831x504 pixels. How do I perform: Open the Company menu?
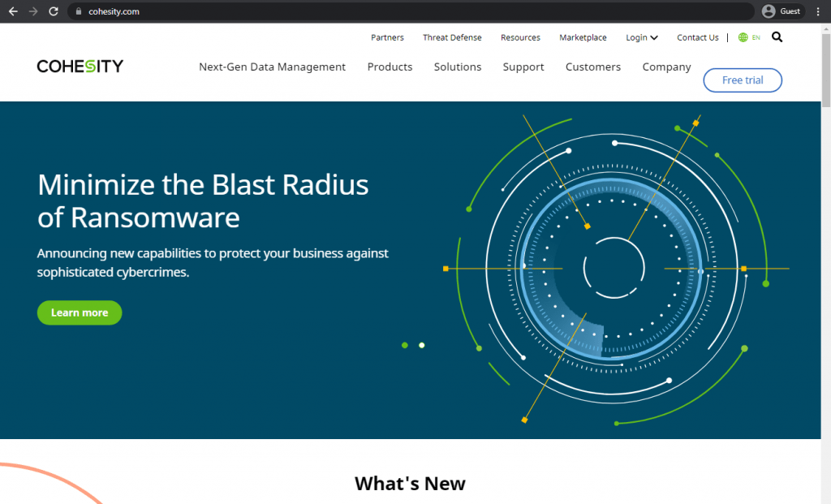(667, 67)
